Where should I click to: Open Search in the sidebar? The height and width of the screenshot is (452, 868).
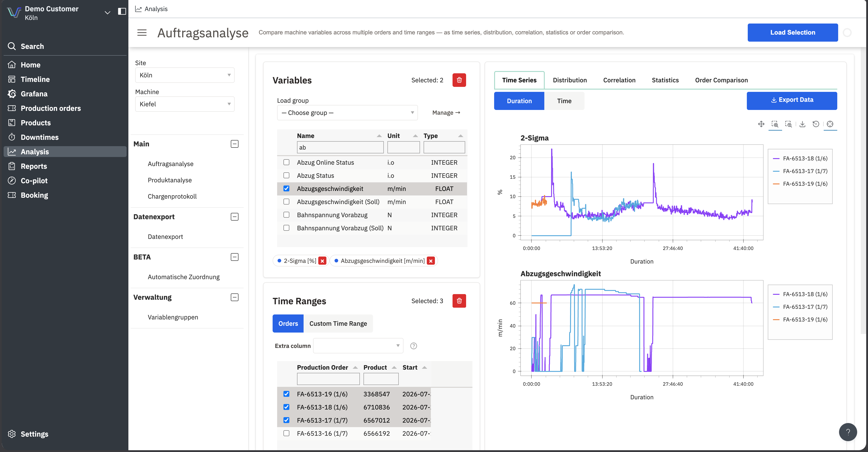click(65, 46)
